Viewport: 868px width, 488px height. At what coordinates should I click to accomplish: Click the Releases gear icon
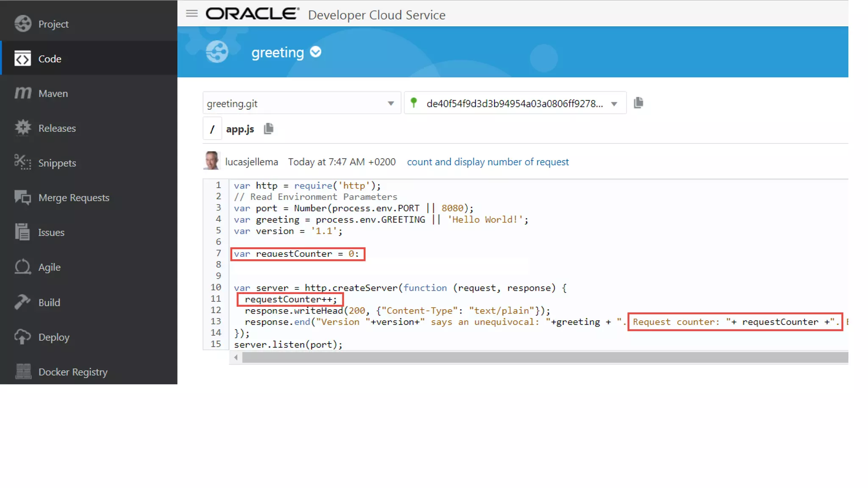tap(22, 128)
